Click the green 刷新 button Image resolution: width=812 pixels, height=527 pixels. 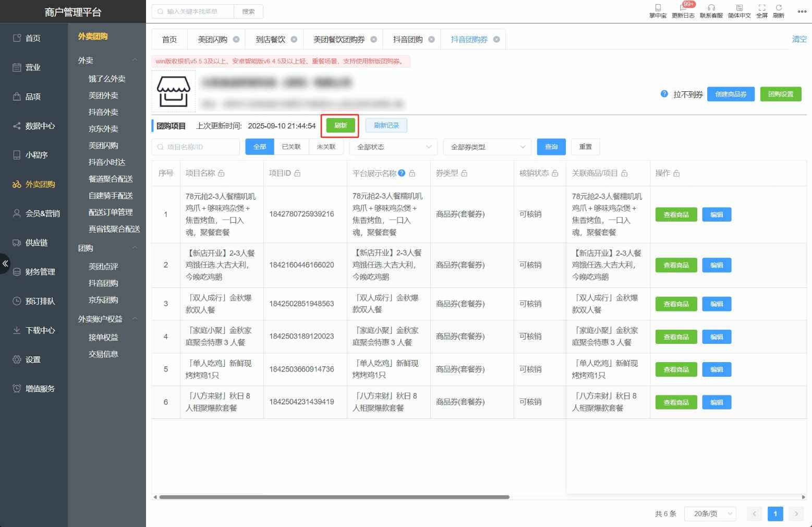[341, 125]
